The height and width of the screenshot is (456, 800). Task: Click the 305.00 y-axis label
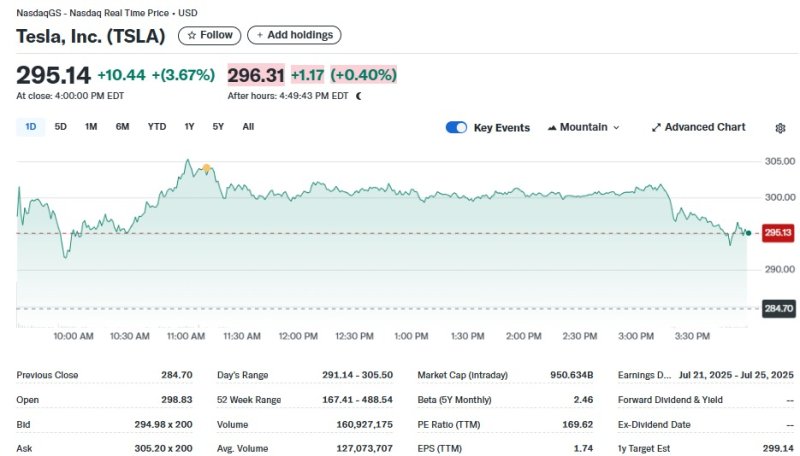pyautogui.click(x=780, y=161)
